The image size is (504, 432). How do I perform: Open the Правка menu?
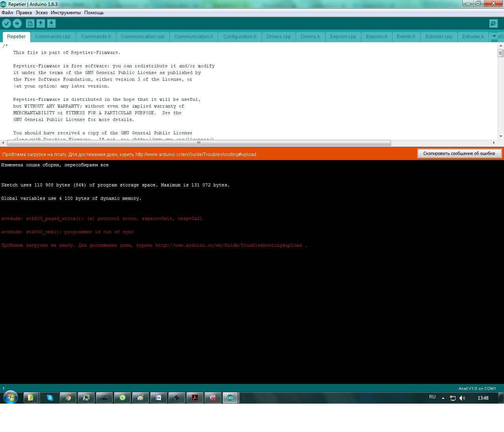(24, 13)
